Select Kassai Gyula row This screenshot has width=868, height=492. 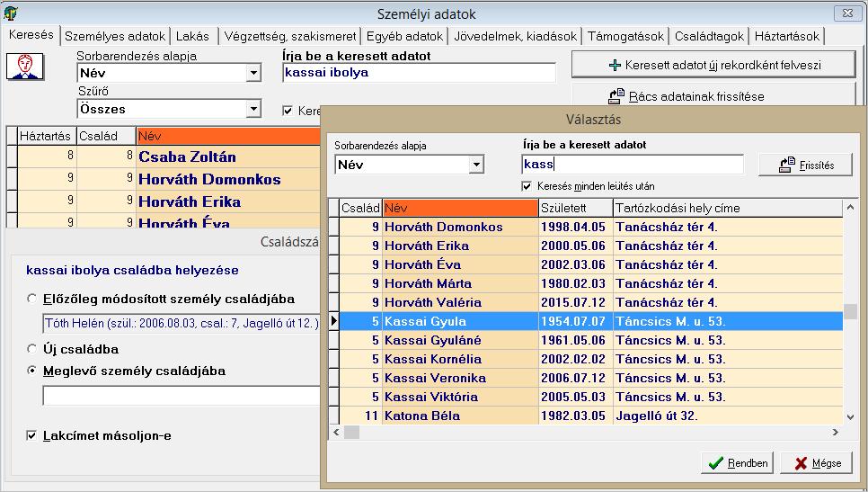coord(590,321)
